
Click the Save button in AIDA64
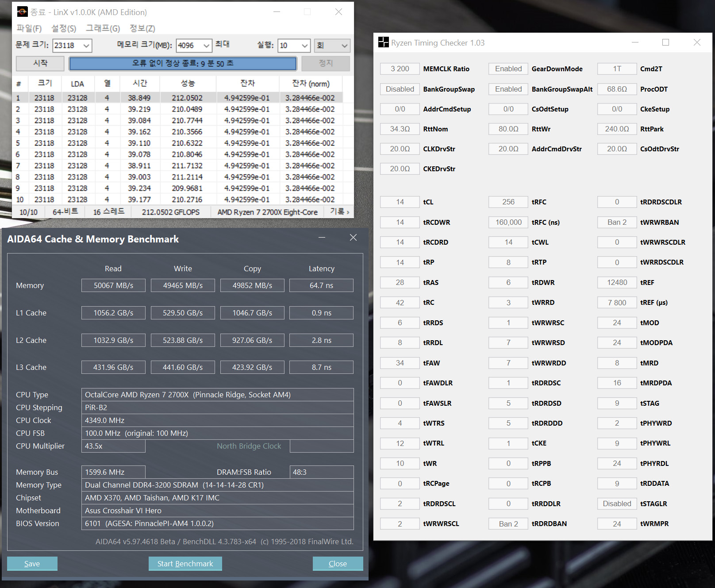click(32, 564)
